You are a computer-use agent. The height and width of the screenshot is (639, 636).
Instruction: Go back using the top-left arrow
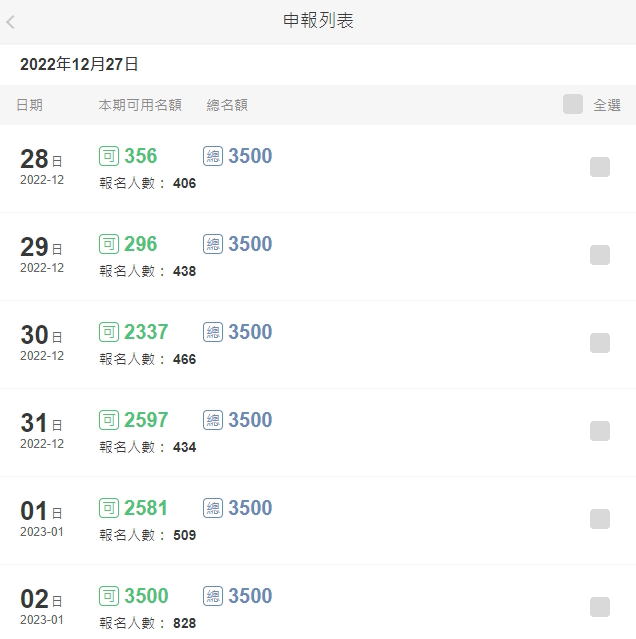[x=11, y=21]
